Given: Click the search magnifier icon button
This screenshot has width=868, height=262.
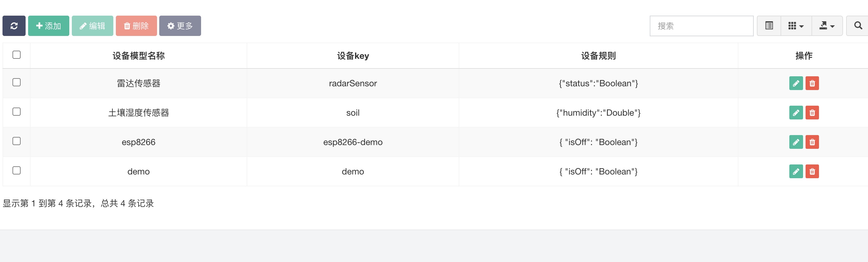Looking at the screenshot, I should point(858,26).
